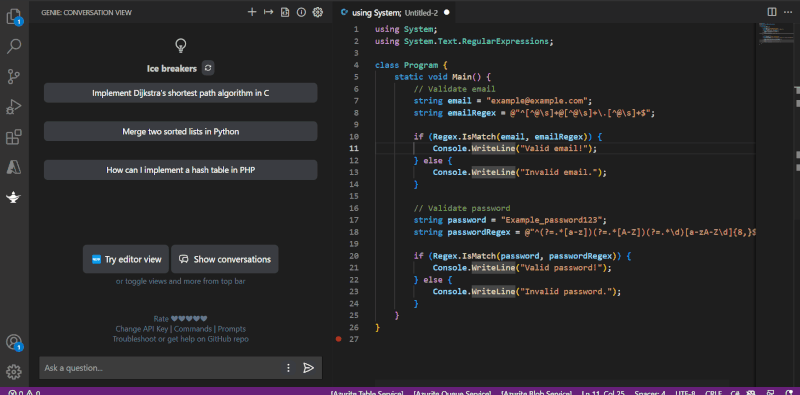The height and width of the screenshot is (395, 800).
Task: Open the Run and Debug view
Action: (14, 107)
